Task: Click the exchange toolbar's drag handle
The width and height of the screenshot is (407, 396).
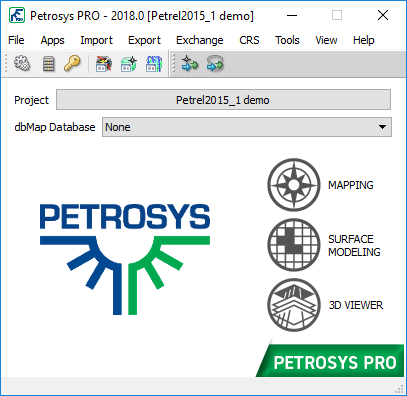Action: click(173, 64)
